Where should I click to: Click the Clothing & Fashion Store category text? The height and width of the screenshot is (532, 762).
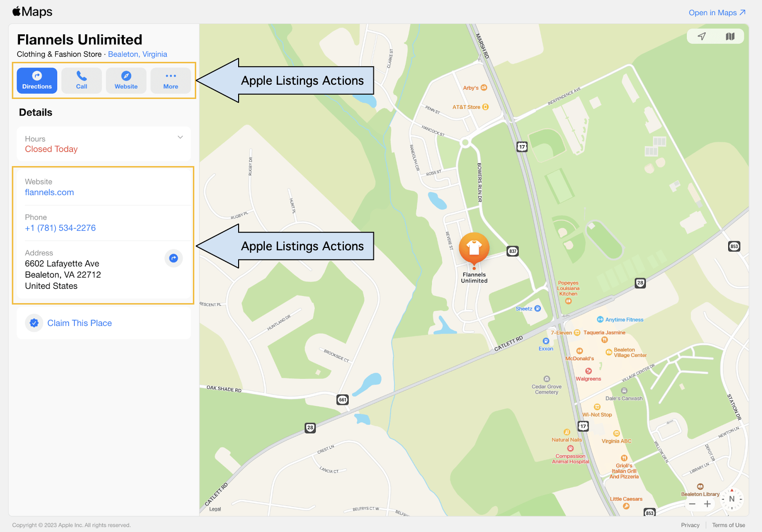(x=59, y=54)
